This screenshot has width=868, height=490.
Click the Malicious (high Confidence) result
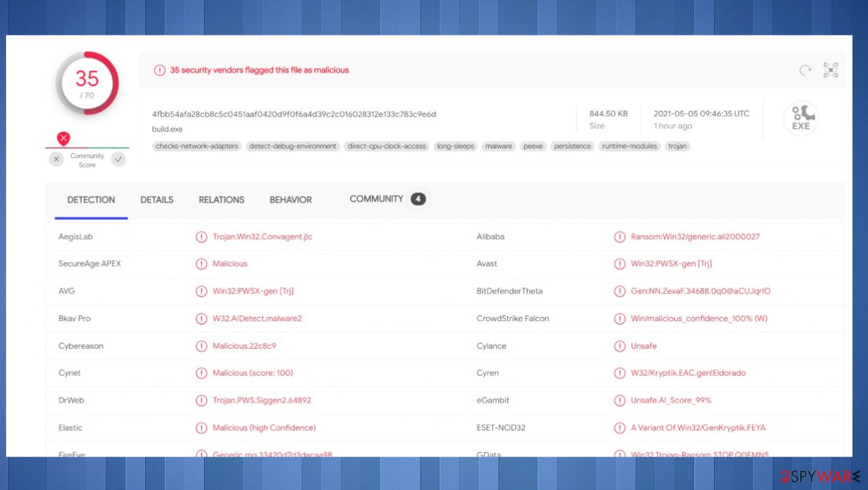point(264,428)
